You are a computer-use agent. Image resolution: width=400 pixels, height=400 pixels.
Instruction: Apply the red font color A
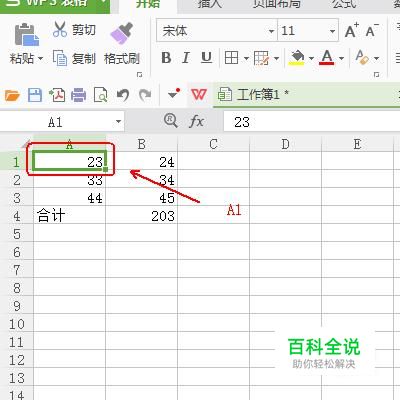coord(327,58)
